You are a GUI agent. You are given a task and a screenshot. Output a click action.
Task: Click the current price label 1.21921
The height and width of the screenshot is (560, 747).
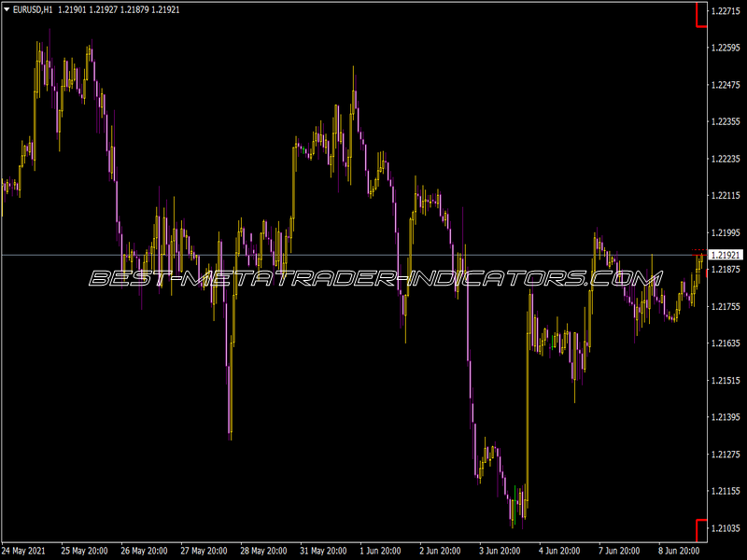pyautogui.click(x=726, y=255)
